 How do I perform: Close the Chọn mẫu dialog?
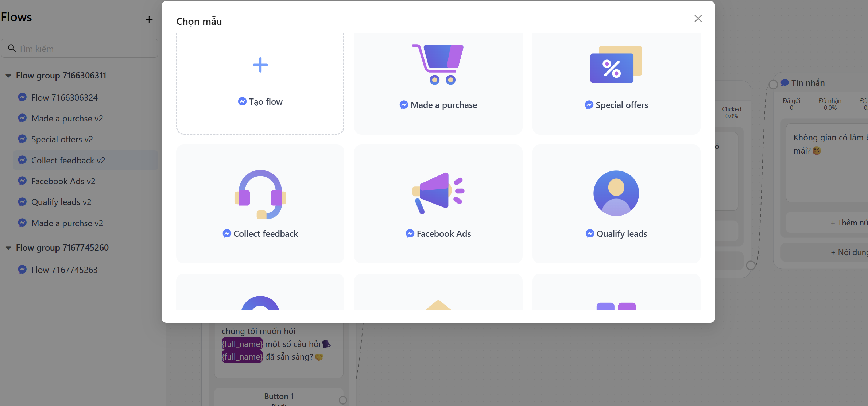698,19
